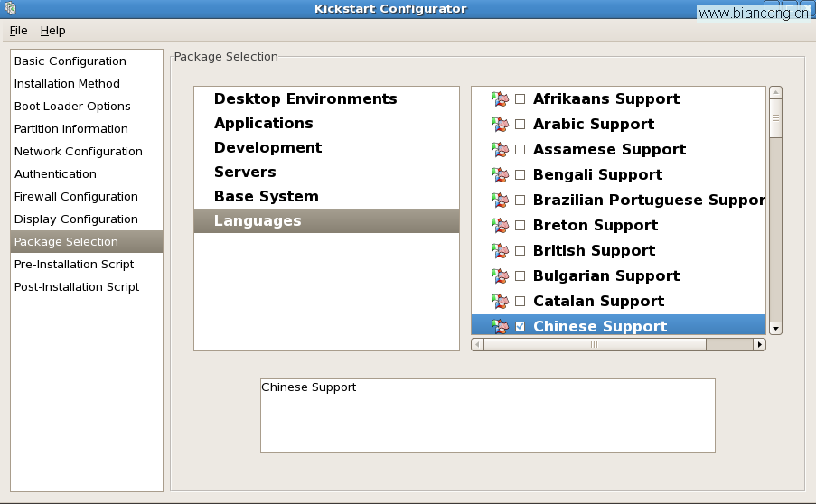Viewport: 816px width, 504px height.
Task: Open the File menu
Action: click(19, 30)
